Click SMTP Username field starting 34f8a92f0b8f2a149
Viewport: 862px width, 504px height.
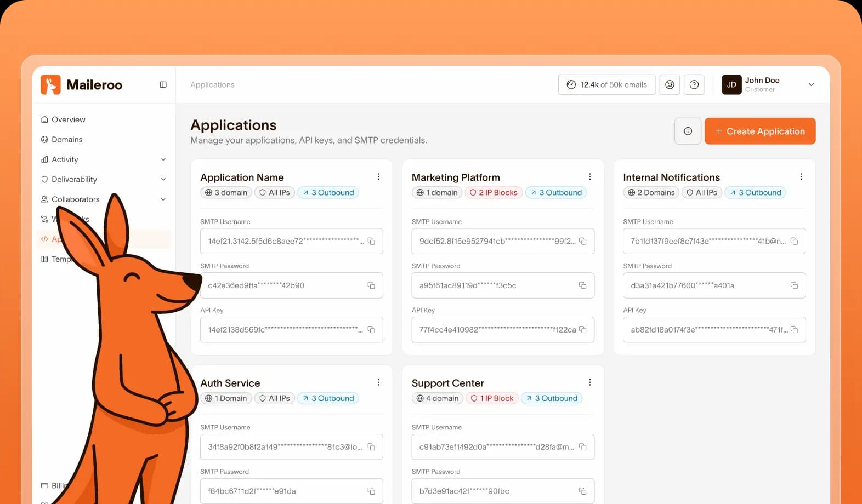292,447
